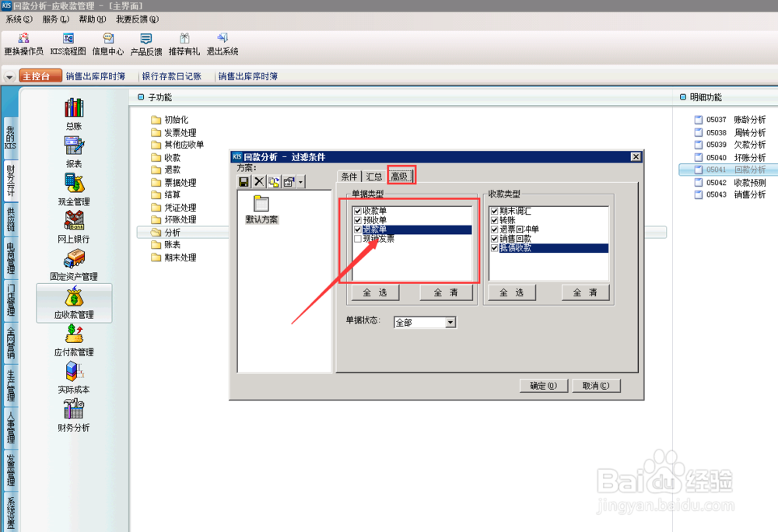Click the 确定 button
Viewport: 778px width, 532px height.
(543, 386)
